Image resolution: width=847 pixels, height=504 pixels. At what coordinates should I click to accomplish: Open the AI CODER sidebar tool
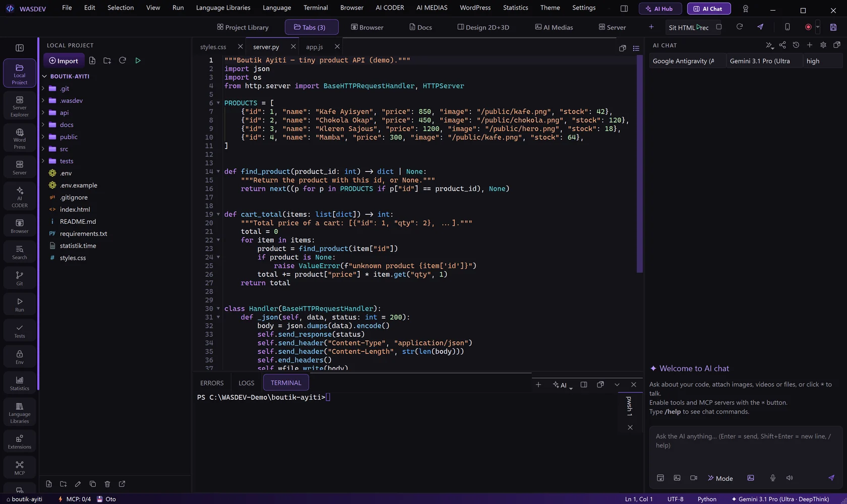point(20,196)
